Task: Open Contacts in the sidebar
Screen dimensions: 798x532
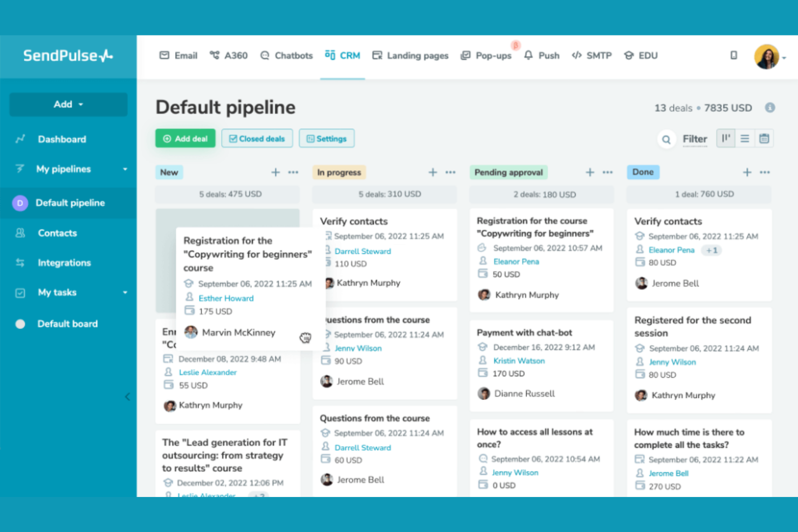Action: click(x=57, y=233)
